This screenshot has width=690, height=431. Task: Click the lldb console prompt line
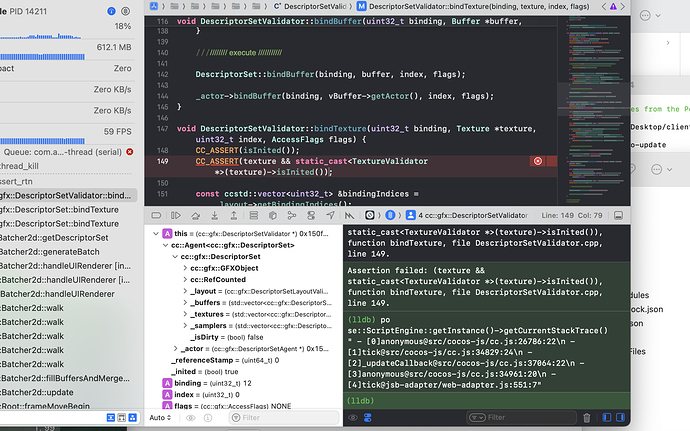[487, 401]
